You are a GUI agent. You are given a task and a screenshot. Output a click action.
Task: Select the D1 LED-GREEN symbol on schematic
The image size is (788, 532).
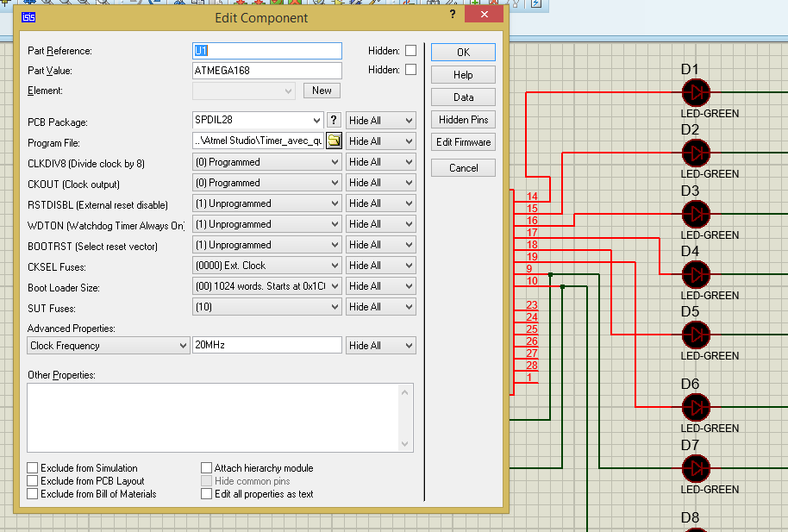pyautogui.click(x=695, y=91)
